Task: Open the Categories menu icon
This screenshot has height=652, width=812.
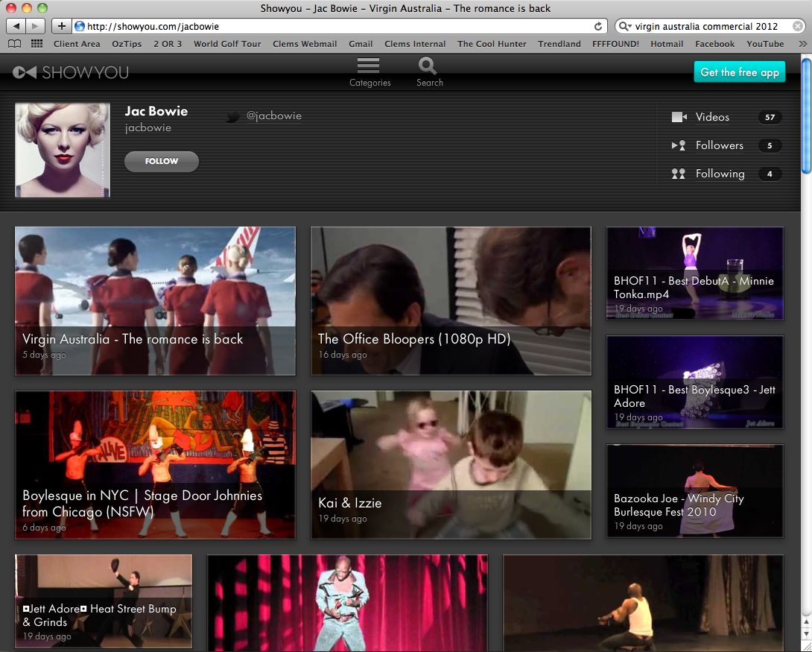Action: pyautogui.click(x=368, y=66)
